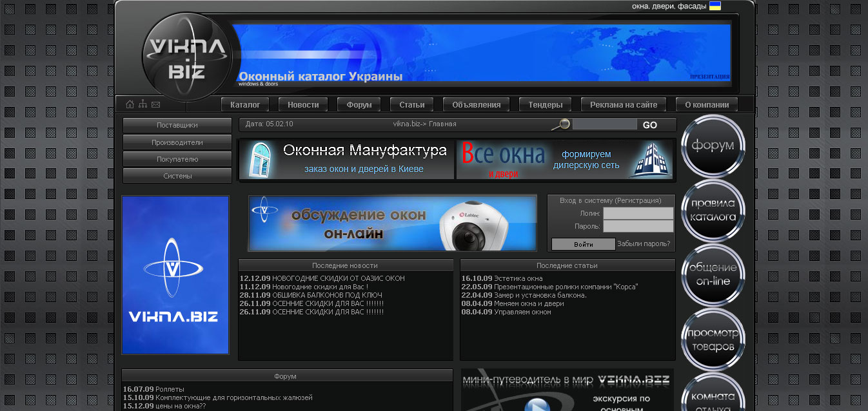Click the ПРЕЗЕНТАЦИЯ link in header banner

point(710,76)
